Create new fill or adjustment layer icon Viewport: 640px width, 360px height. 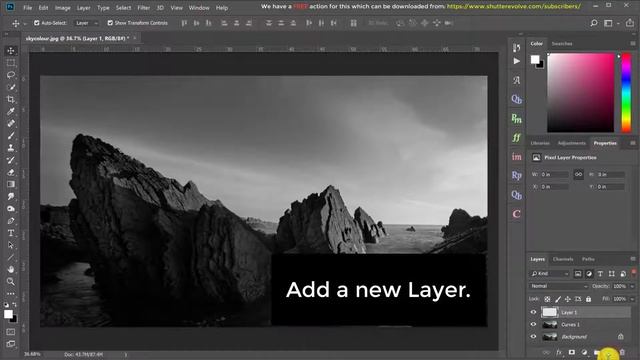click(584, 352)
